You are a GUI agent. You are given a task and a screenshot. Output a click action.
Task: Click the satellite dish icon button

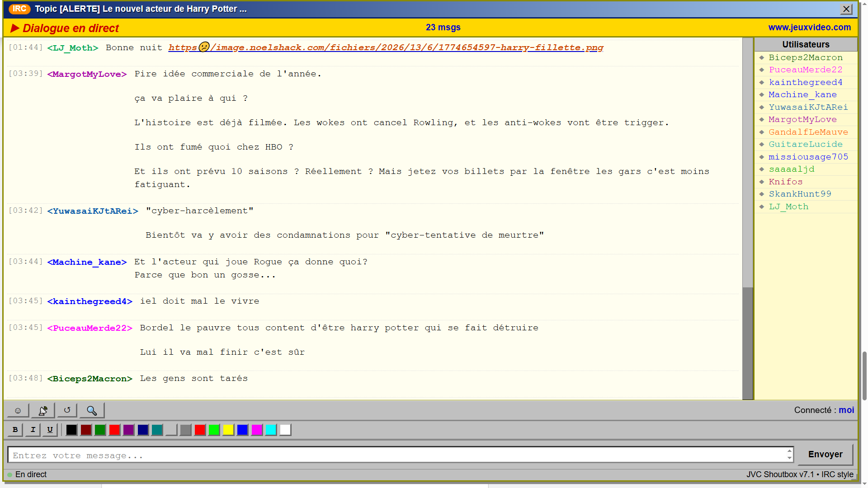click(43, 410)
